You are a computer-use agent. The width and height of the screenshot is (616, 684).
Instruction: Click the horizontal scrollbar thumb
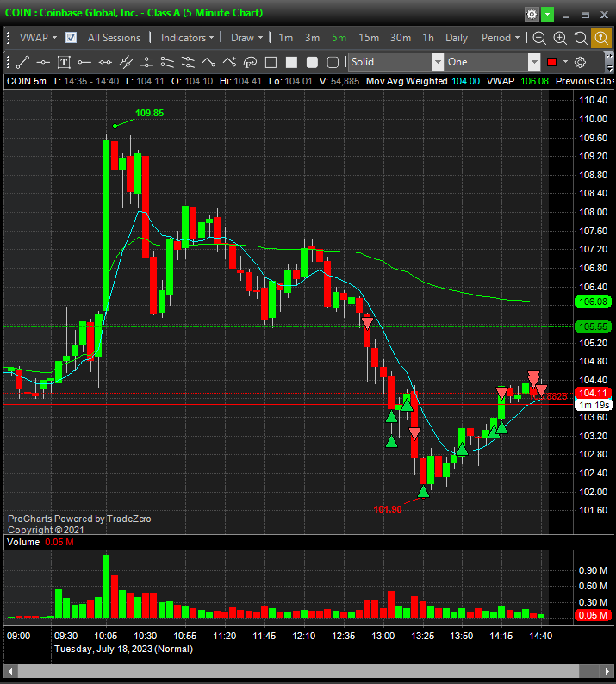(x=298, y=671)
